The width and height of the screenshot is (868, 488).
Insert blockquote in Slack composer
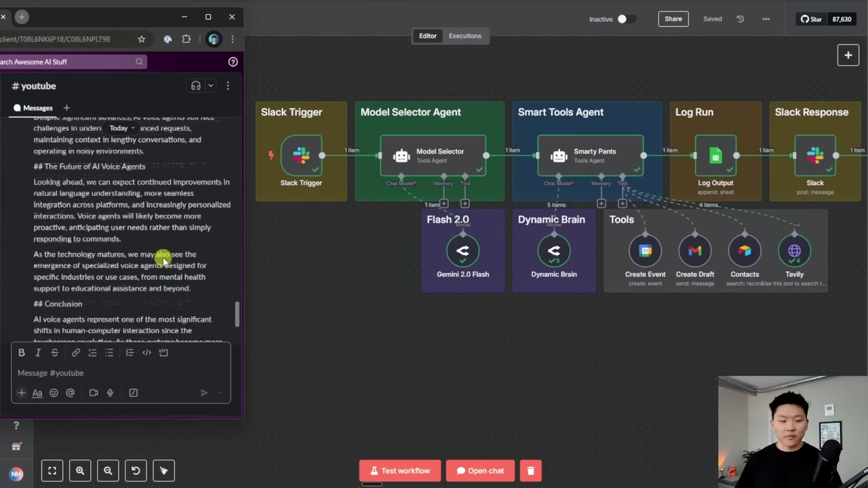(130, 352)
